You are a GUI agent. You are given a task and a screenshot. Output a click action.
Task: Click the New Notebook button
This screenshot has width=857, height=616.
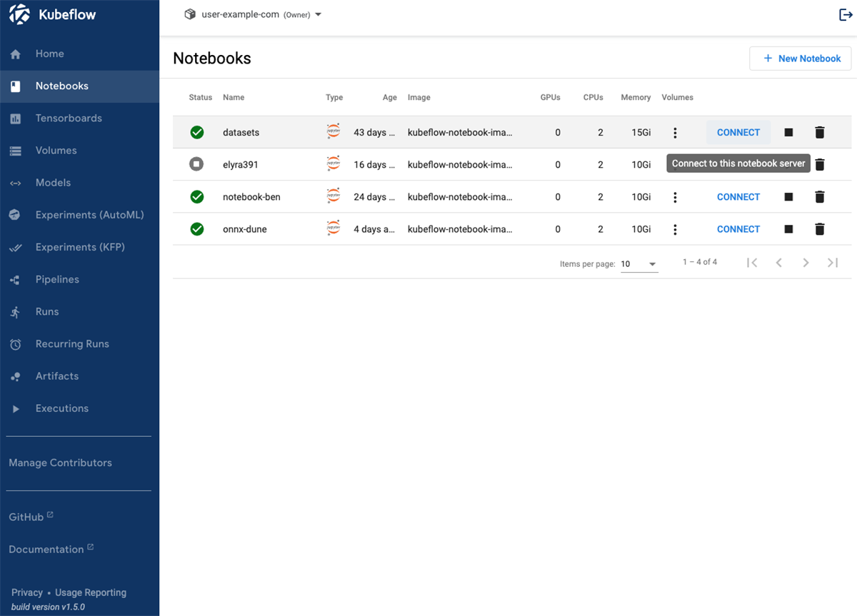(800, 58)
